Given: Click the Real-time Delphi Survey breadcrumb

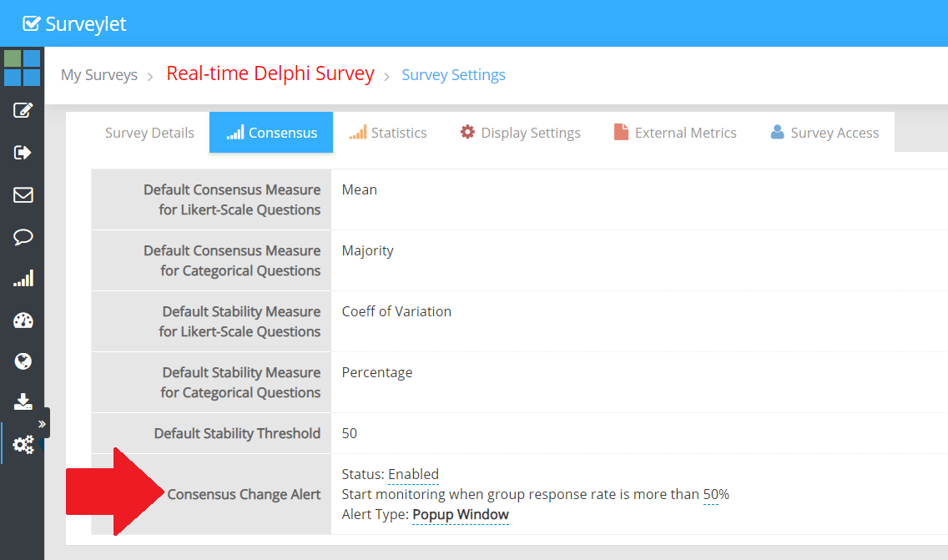Looking at the screenshot, I should click(270, 73).
